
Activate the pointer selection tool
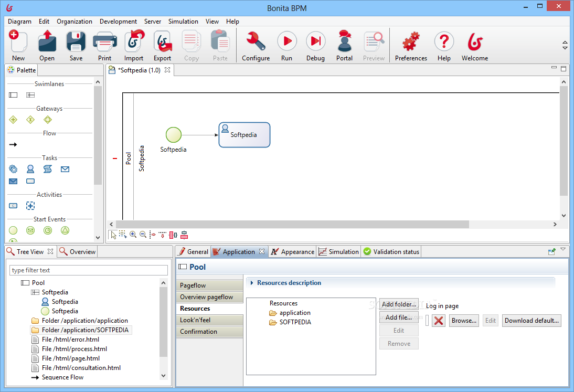coord(113,235)
